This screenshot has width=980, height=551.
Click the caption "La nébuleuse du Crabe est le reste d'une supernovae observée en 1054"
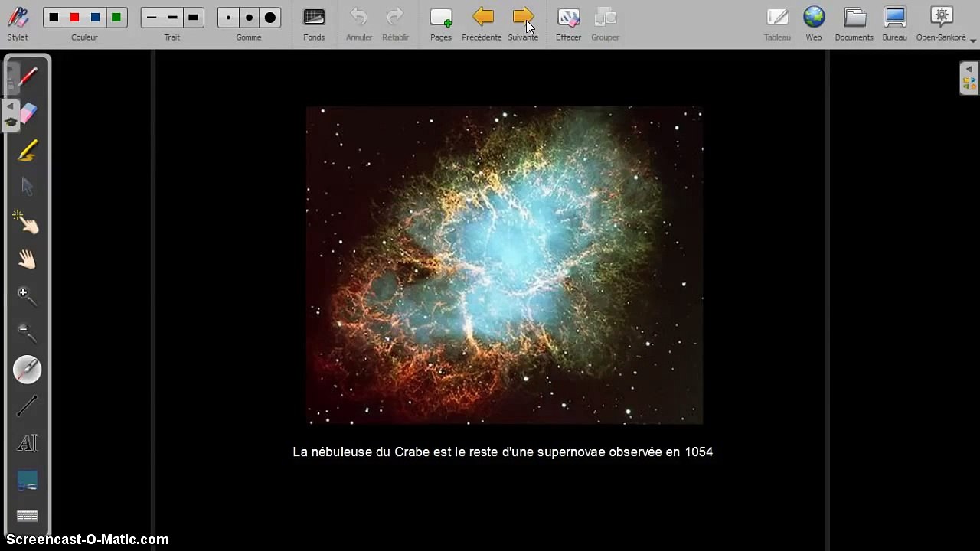pos(503,452)
